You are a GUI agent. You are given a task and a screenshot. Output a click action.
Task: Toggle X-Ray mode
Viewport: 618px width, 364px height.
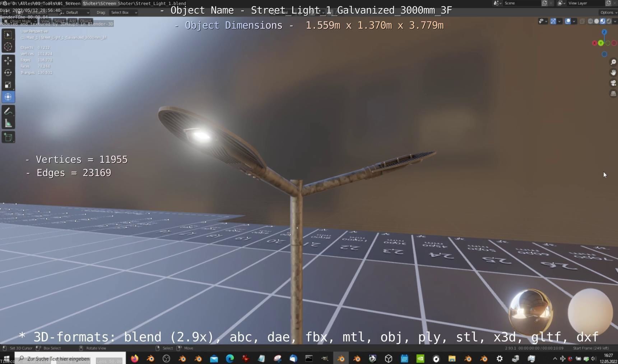pos(582,22)
